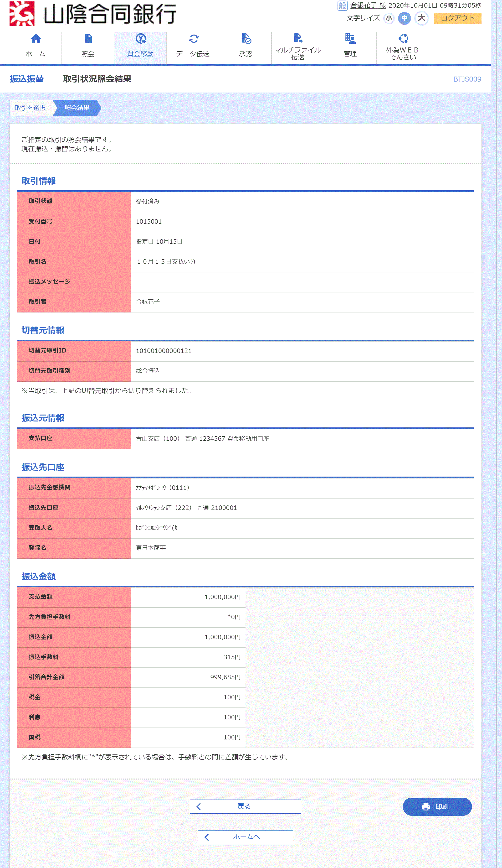Screen dimensions: 502x868
Task: Click the ﾏﾙﾉｳﾁｼﾃﾝ支店（222） account value
Action: click(186, 508)
